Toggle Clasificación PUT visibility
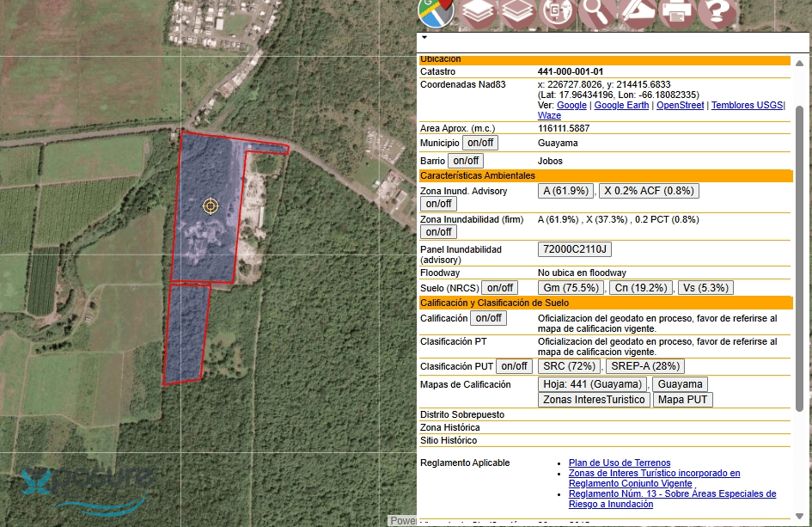The width and height of the screenshot is (812, 527). click(514, 365)
